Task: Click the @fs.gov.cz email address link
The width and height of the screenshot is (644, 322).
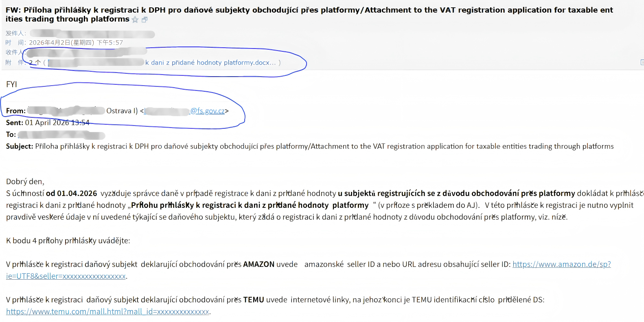Action: (x=207, y=111)
